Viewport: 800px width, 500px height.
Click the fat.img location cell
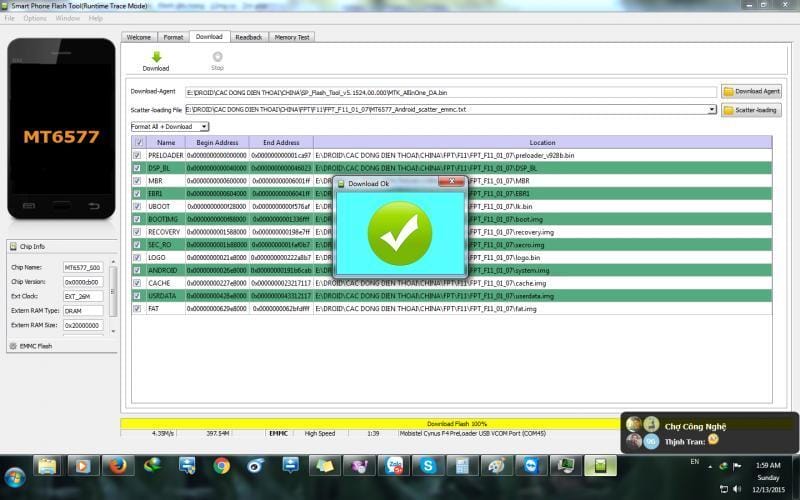(542, 308)
